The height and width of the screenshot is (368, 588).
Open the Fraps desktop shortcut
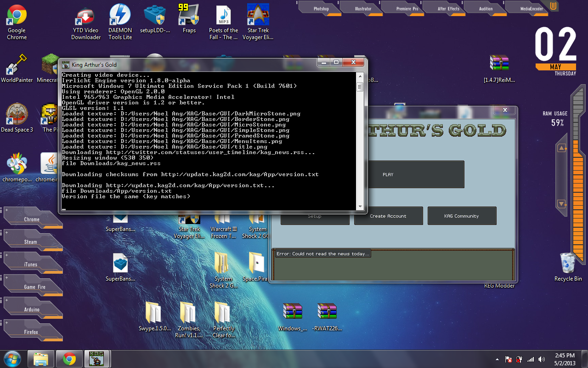(189, 19)
